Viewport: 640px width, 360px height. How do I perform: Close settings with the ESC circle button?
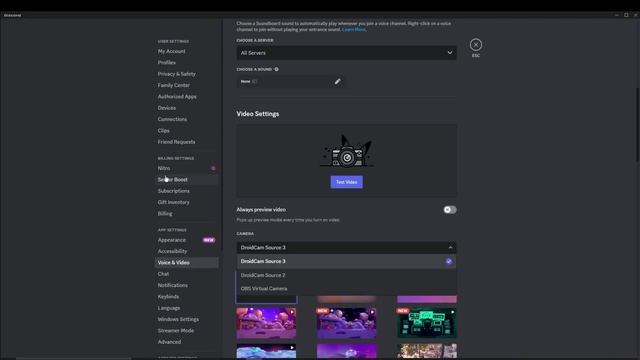476,44
